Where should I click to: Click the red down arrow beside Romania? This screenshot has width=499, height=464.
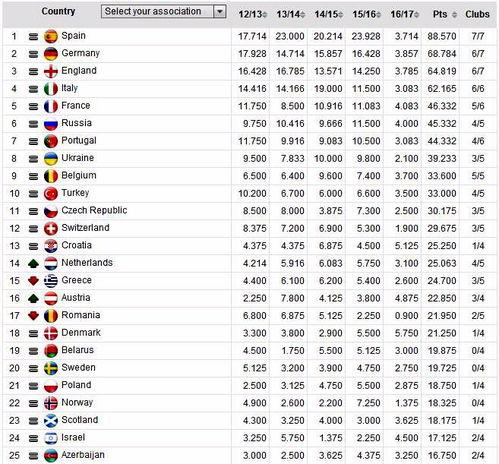[33, 316]
